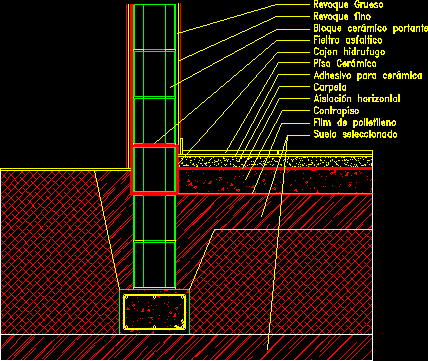Select the 'Revoque fino' annotation text
Viewport: 428px width, 361px height.
click(342, 17)
